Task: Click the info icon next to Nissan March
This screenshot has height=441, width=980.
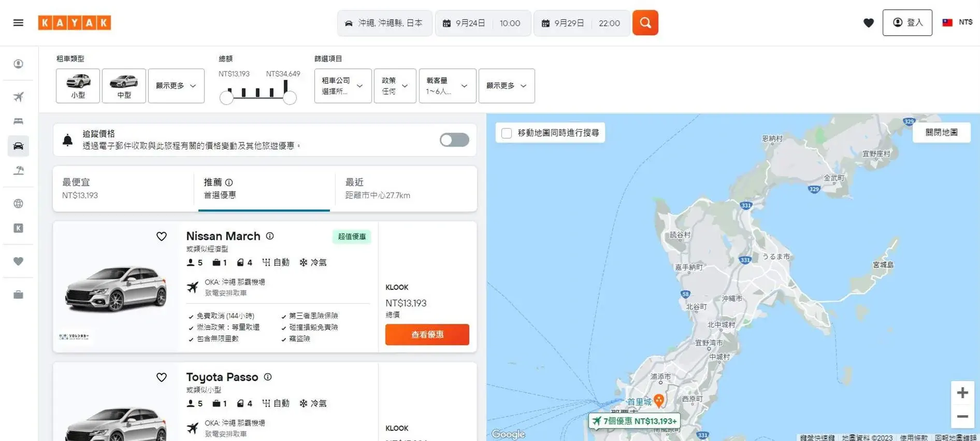Action: pos(270,236)
